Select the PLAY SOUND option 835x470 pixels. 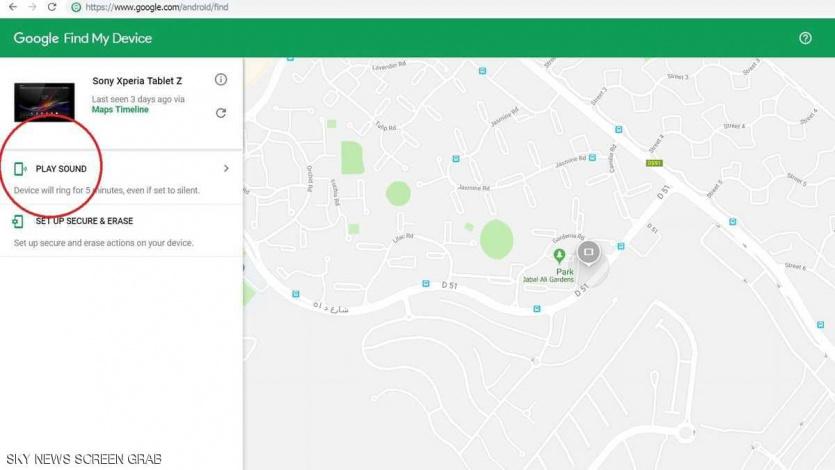[x=61, y=169]
